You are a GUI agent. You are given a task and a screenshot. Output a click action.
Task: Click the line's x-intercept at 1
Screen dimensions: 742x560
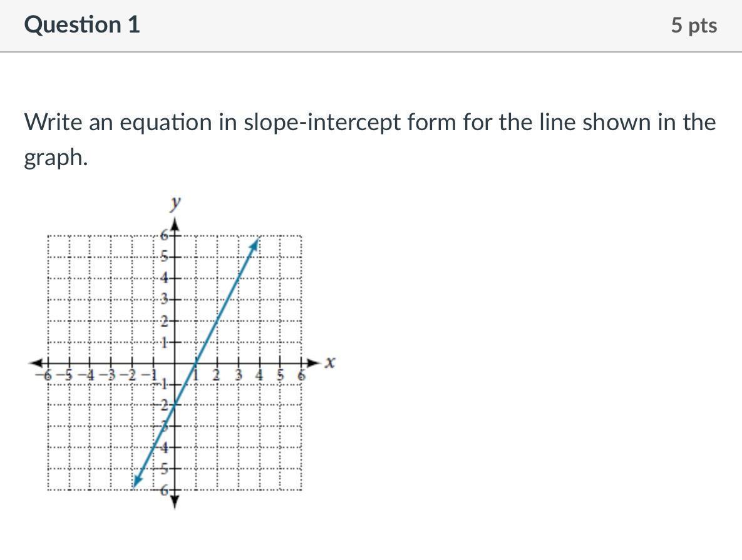(x=196, y=364)
